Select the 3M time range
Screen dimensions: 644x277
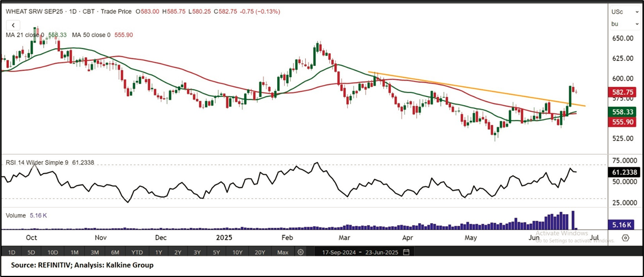click(95, 252)
